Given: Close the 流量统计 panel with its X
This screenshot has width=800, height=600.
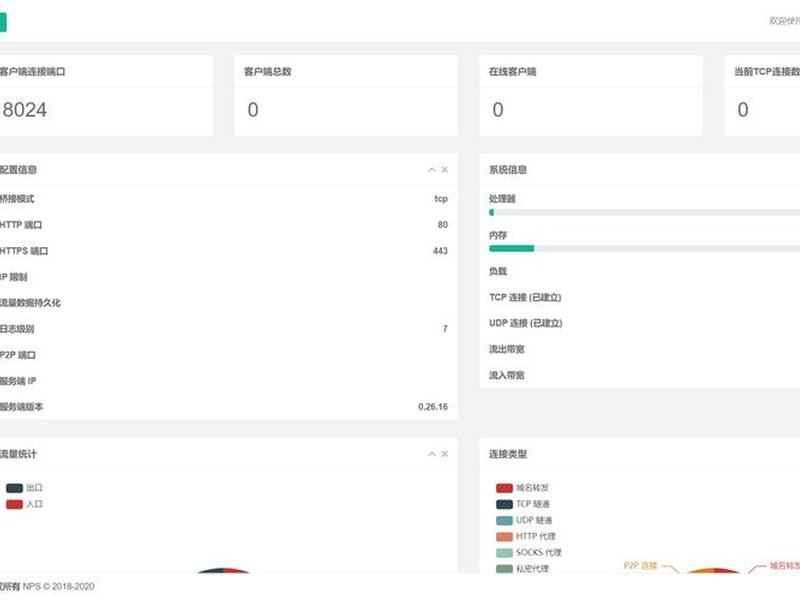Looking at the screenshot, I should 444,454.
